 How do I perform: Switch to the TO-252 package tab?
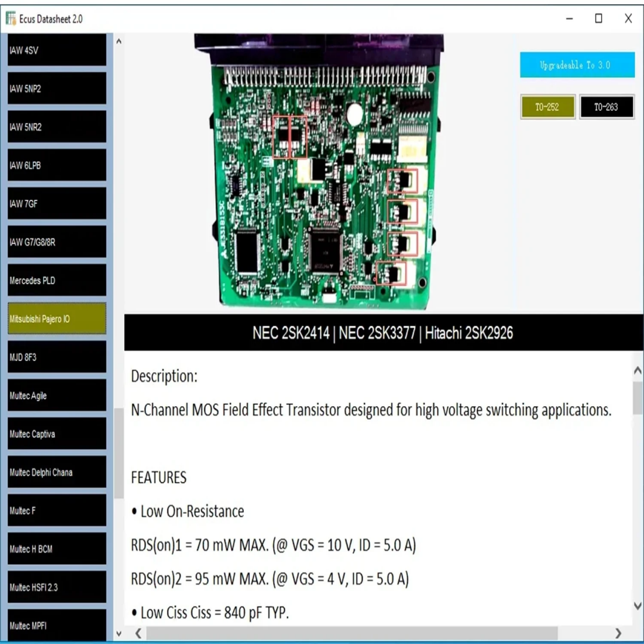[x=547, y=107]
